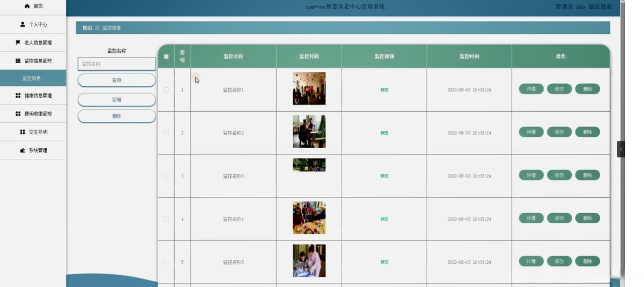Click the 监控视频 column header

[384, 57]
